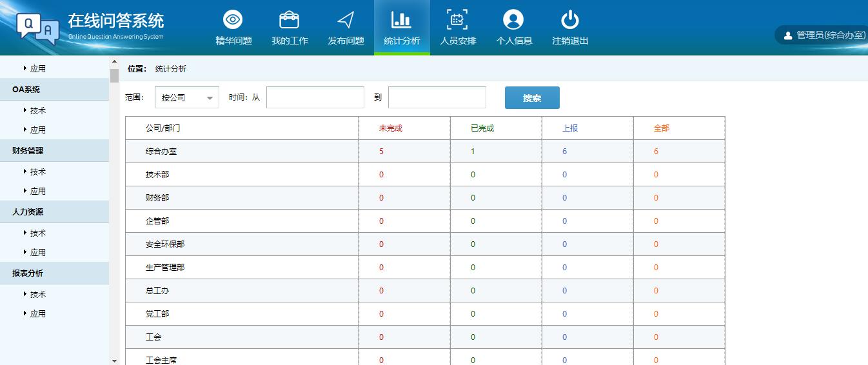Expand 技术 under OA系统
This screenshot has height=365, width=868.
pos(37,110)
